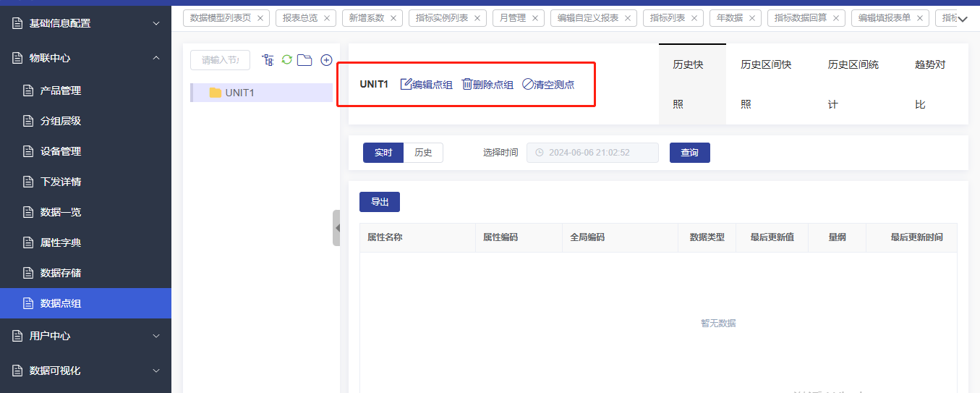Switch to 历史 mode toggle
Screen dimensions: 980x393
click(x=423, y=153)
